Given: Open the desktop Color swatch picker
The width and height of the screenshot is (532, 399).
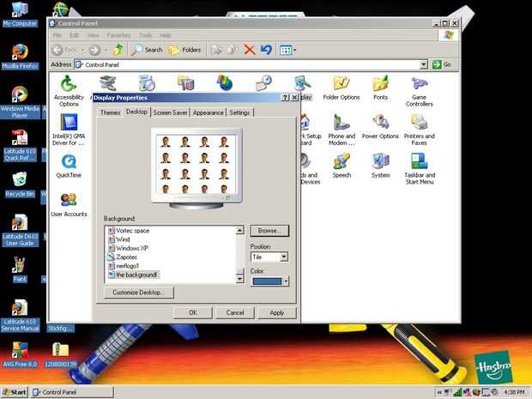Looking at the screenshot, I should tap(269, 281).
